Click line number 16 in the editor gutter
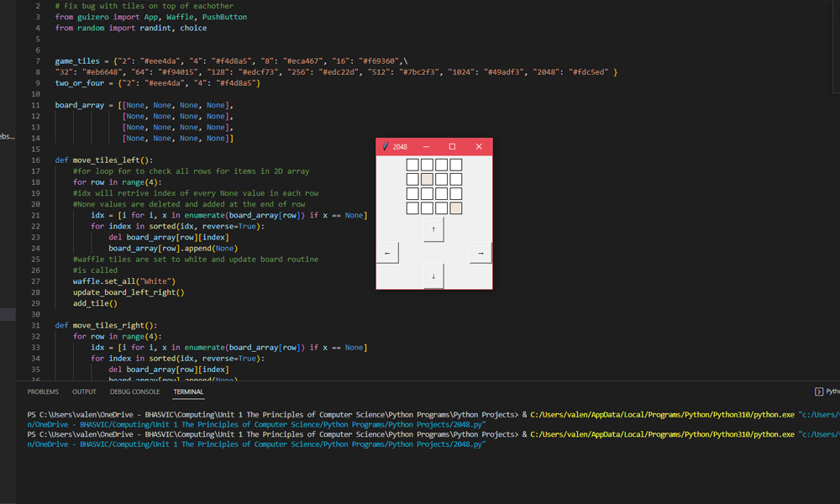The width and height of the screenshot is (840, 504). click(x=36, y=160)
